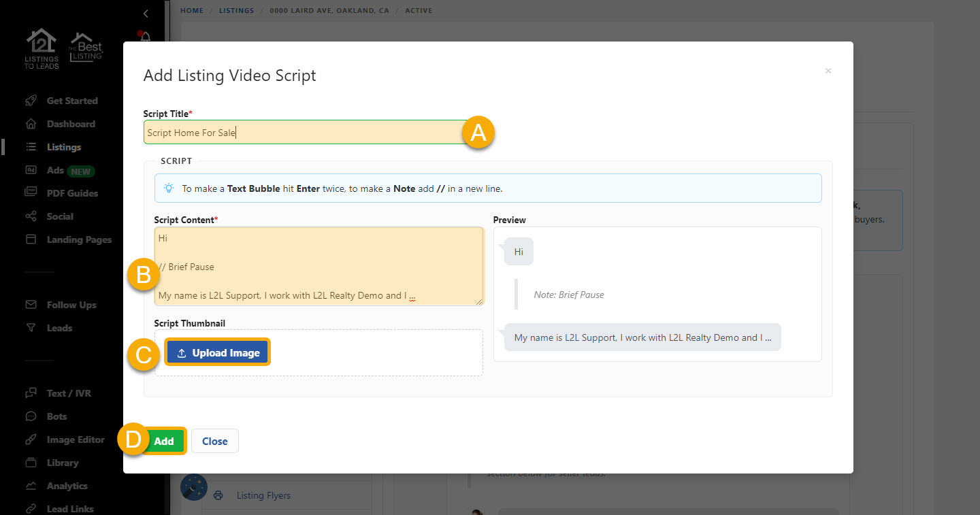Click the Follow Ups envelope icon
The width and height of the screenshot is (980, 515).
click(x=31, y=305)
